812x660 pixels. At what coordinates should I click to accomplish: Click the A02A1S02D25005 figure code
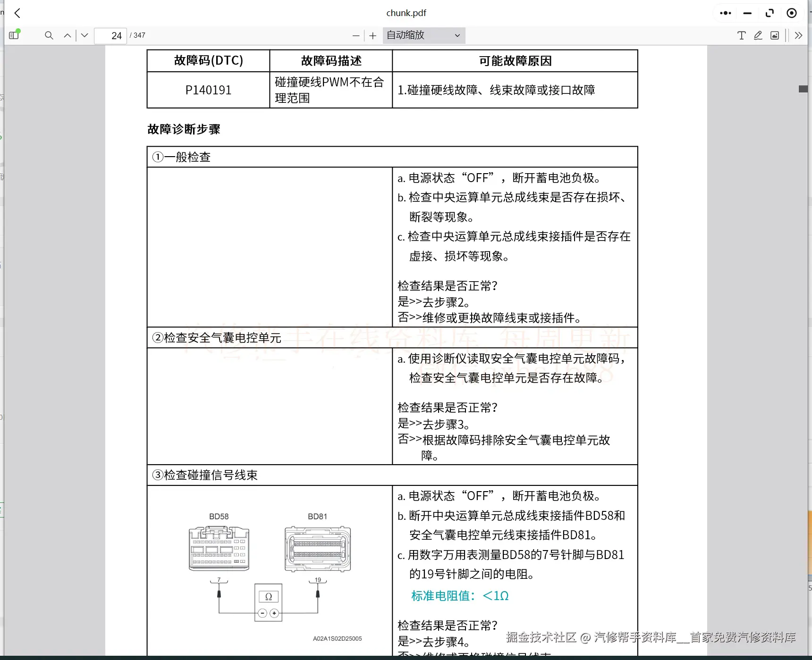[338, 639]
